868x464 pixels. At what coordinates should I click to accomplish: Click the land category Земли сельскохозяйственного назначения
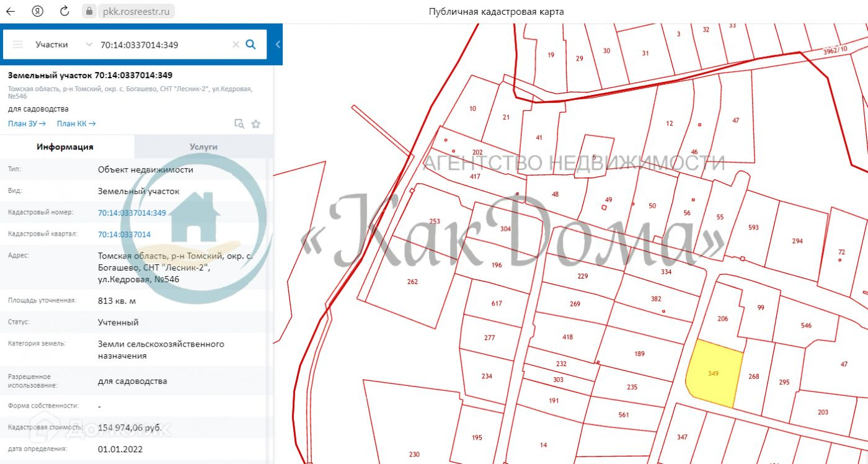coord(161,350)
